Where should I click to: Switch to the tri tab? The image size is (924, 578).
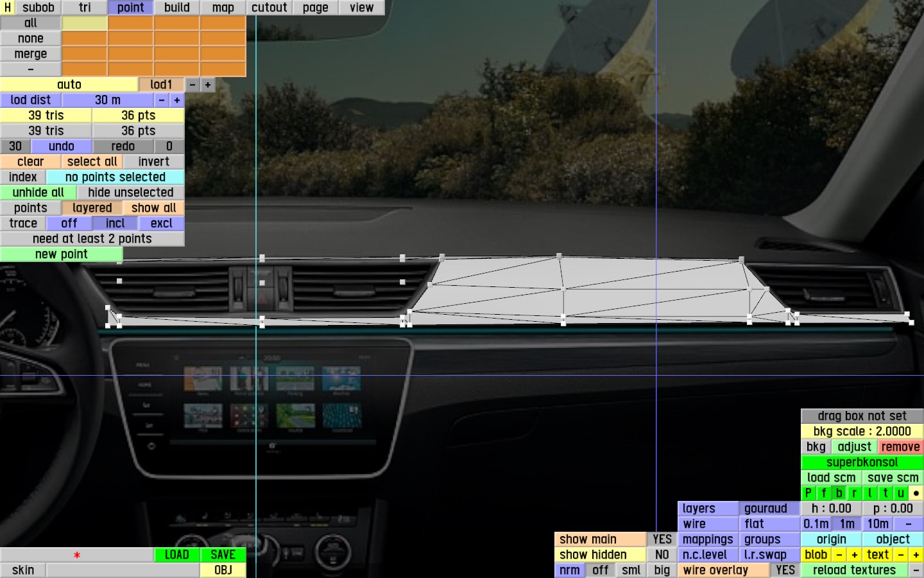click(85, 8)
